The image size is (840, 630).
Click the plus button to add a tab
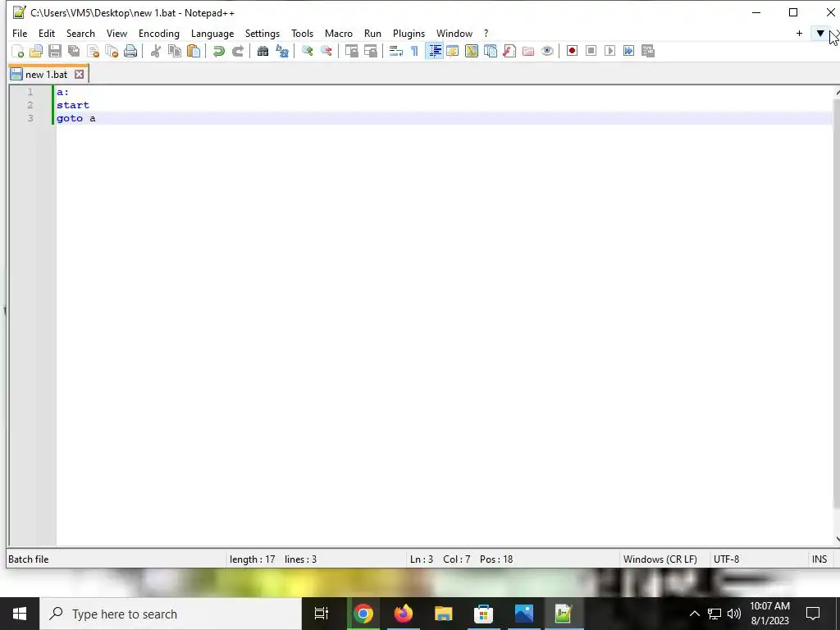pos(799,33)
